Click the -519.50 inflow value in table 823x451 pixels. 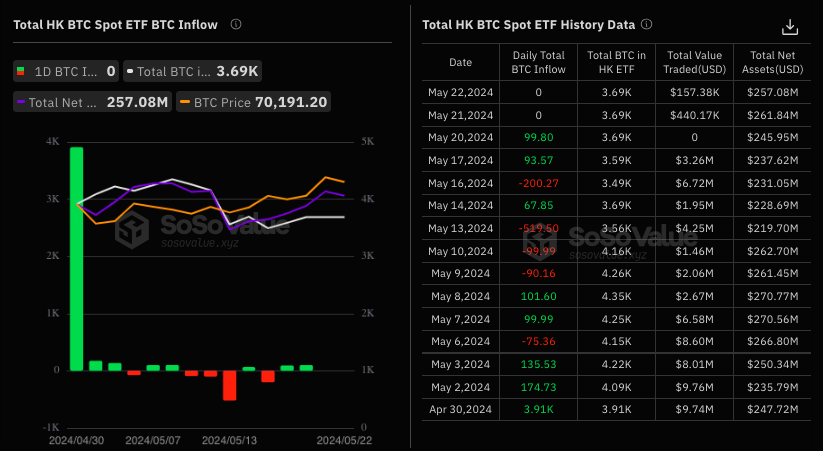[x=538, y=227]
